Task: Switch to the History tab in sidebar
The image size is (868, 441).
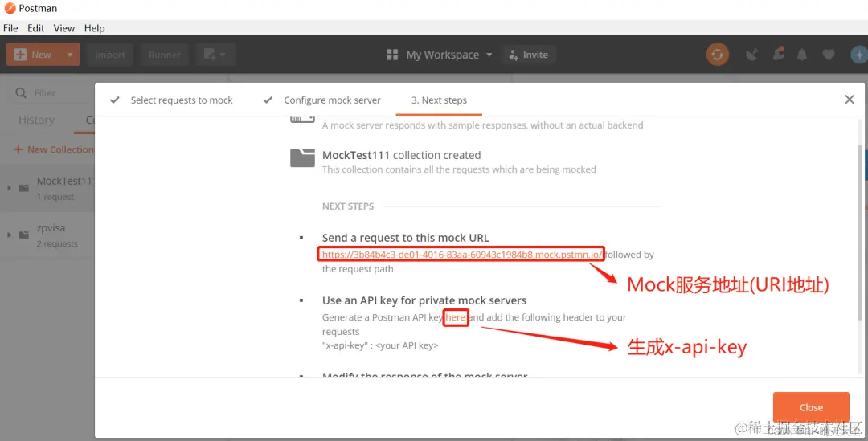Action: pos(36,120)
